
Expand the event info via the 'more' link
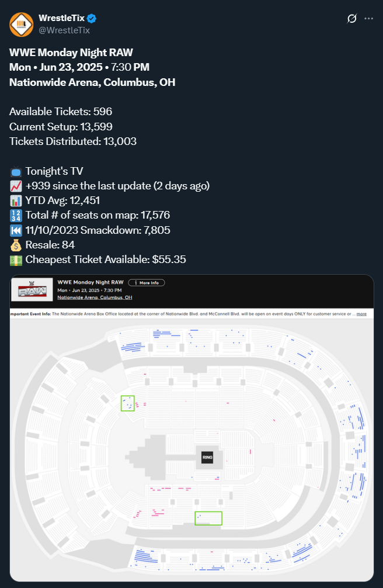361,314
